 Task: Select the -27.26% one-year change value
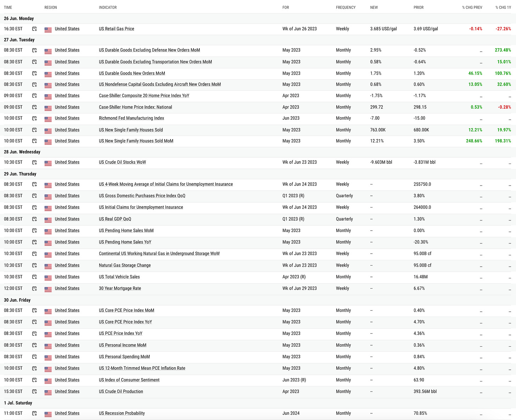coord(503,29)
